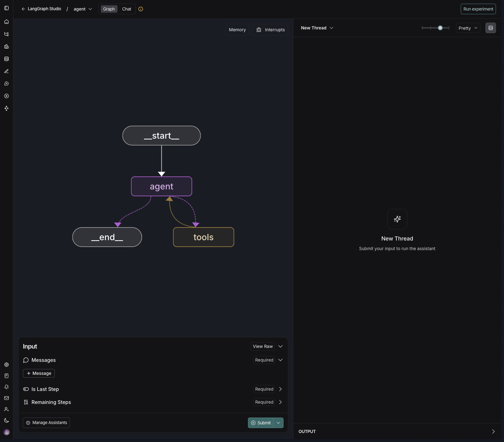Screen dimensions: 504x442
Task: Open the database icon in the left sidebar
Action: (6, 59)
